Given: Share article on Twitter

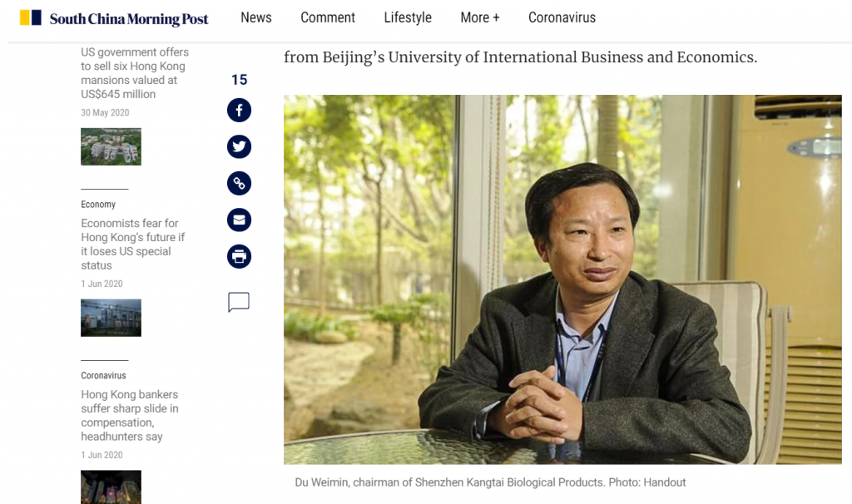Looking at the screenshot, I should tap(239, 147).
